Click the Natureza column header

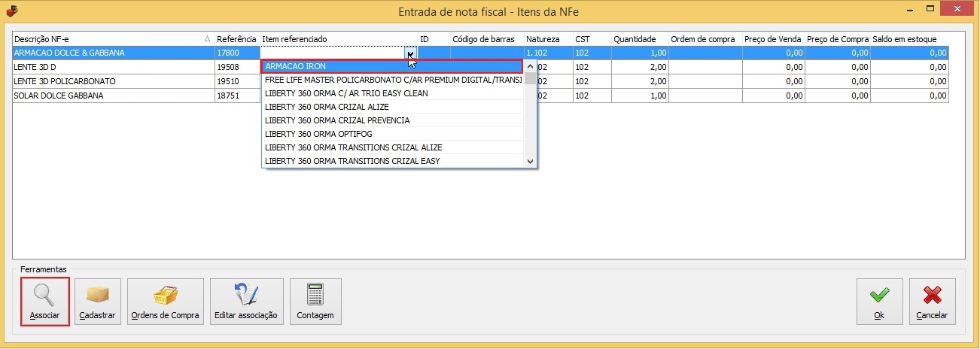548,39
